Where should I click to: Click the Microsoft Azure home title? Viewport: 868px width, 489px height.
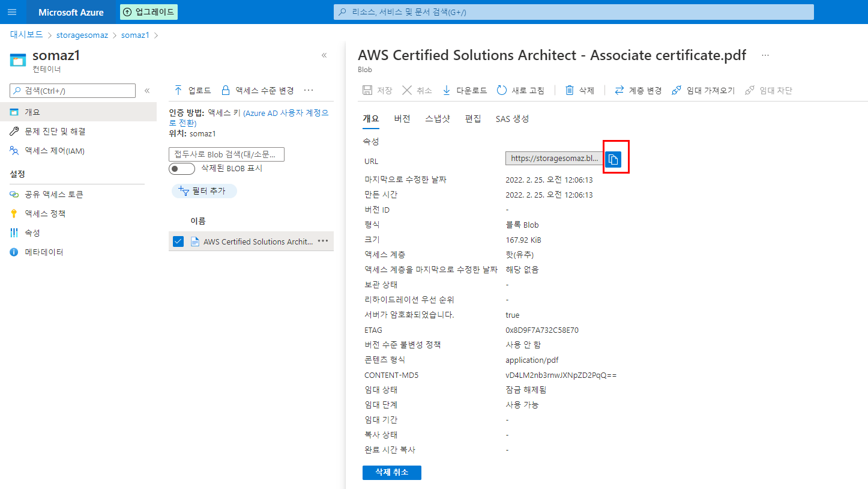pos(71,12)
